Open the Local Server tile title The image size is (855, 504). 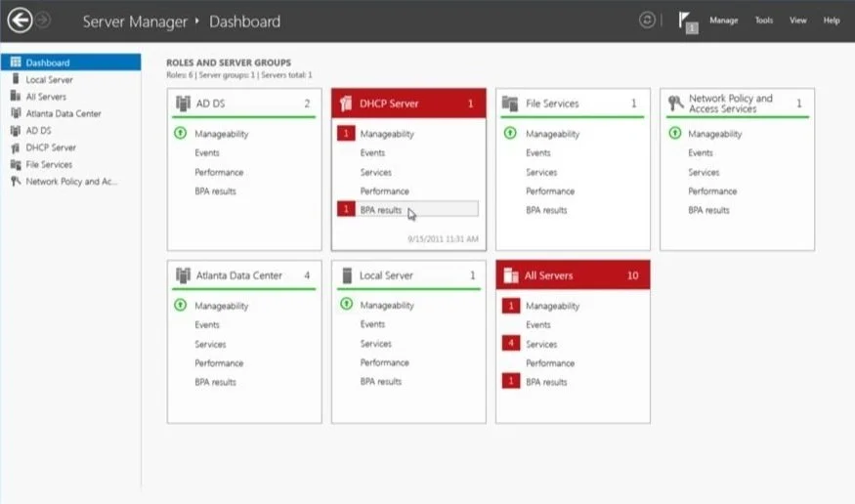point(386,275)
